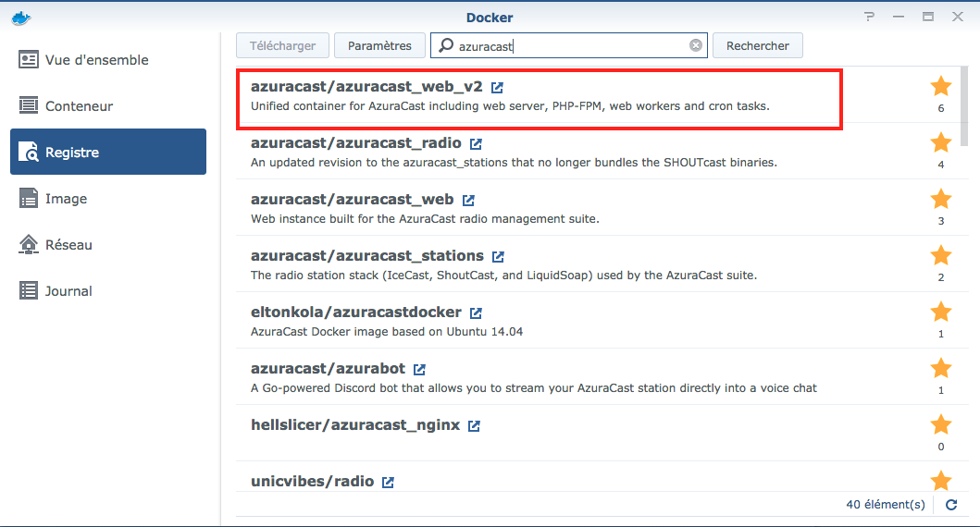This screenshot has height=527, width=980.
Task: Open external link for azuracast/azuracast_radio
Action: click(476, 143)
